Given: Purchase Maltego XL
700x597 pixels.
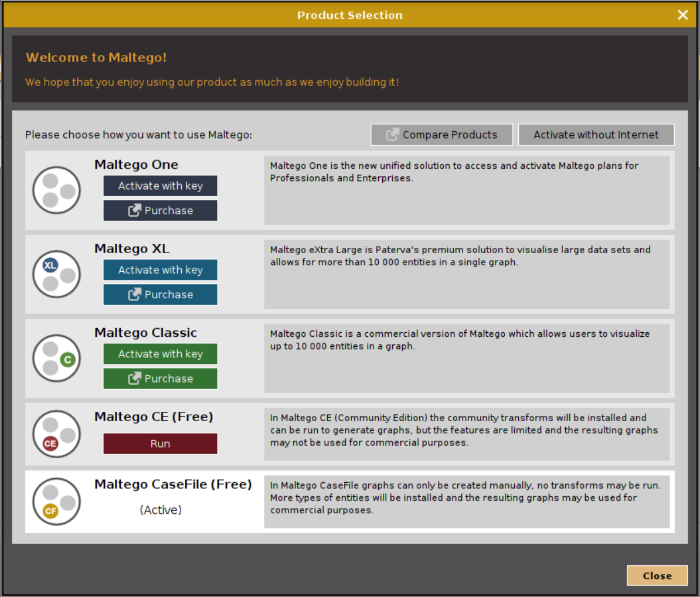Looking at the screenshot, I should [x=160, y=295].
